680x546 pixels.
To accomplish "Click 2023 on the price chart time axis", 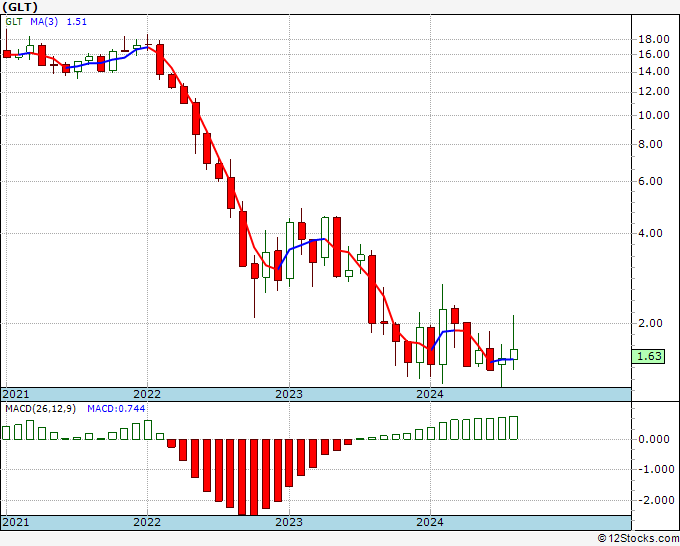I will click(x=289, y=394).
